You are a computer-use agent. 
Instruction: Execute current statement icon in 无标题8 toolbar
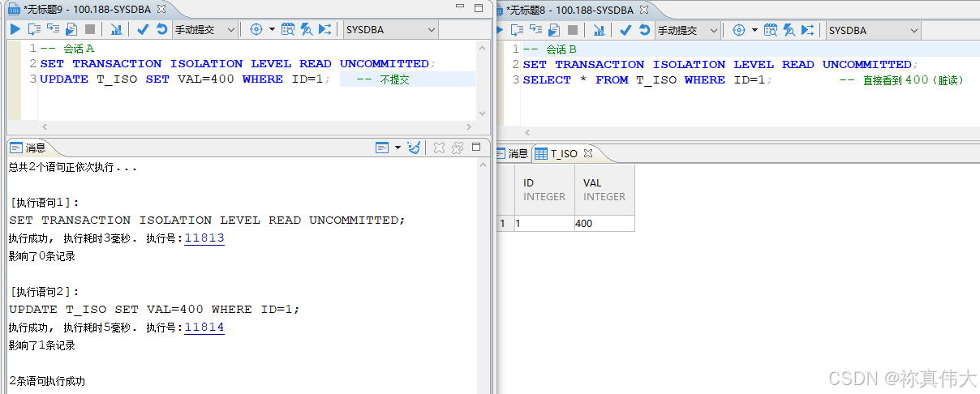pyautogui.click(x=517, y=30)
